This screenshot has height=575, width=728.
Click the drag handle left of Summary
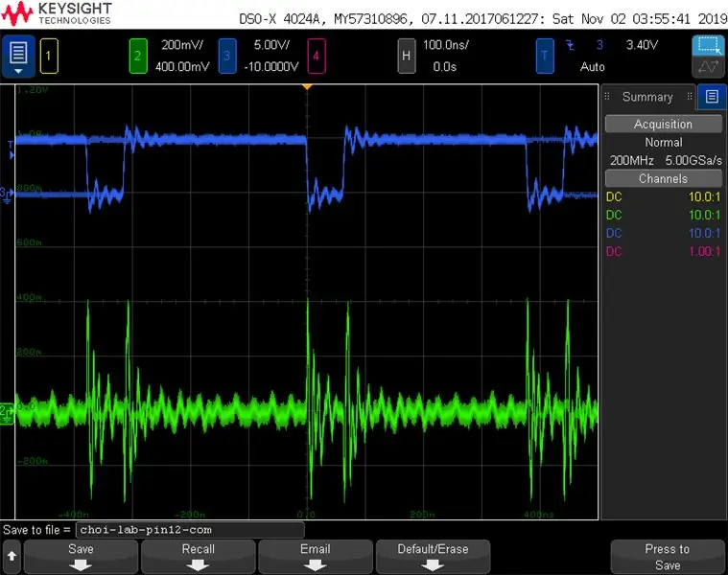point(607,97)
